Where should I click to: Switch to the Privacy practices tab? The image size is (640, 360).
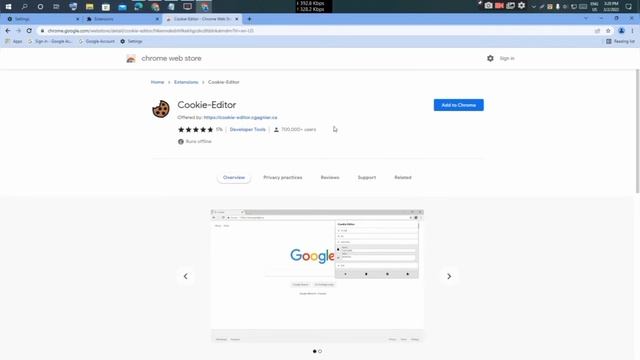coord(283,178)
